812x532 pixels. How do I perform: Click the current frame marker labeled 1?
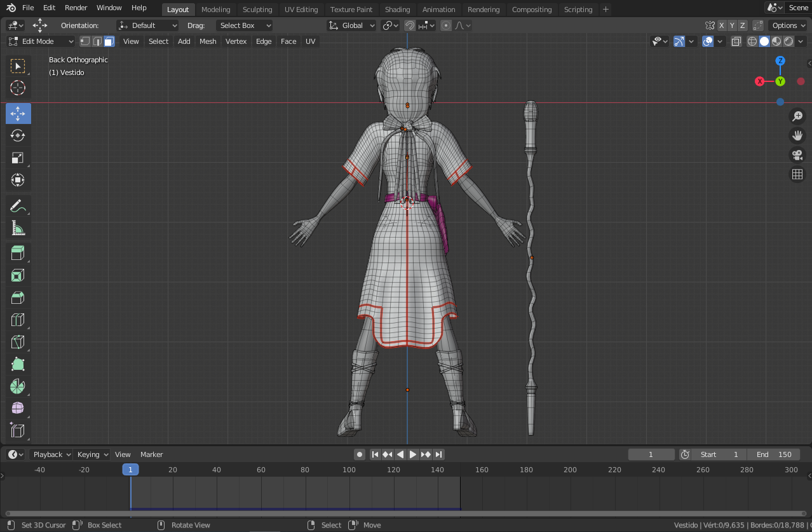[x=130, y=470]
